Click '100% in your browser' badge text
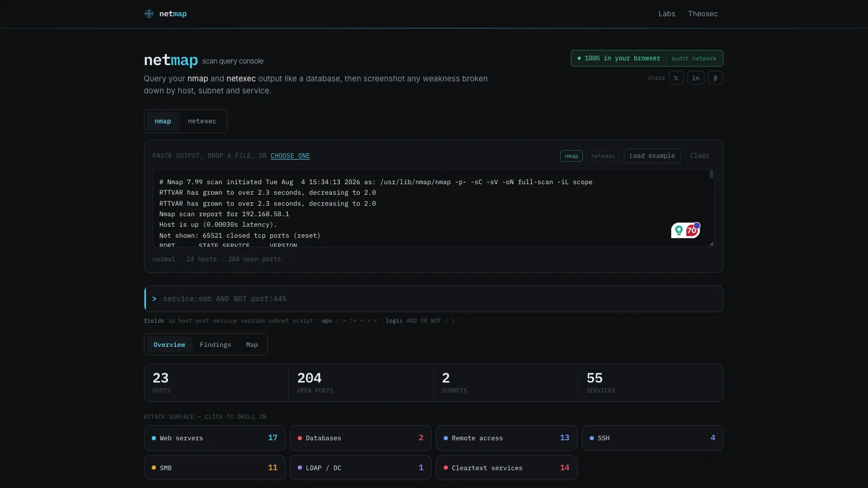The width and height of the screenshot is (868, 488). click(622, 58)
